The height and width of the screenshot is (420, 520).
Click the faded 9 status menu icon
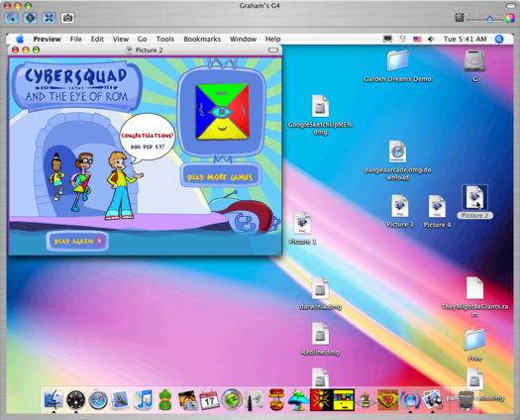(x=402, y=39)
